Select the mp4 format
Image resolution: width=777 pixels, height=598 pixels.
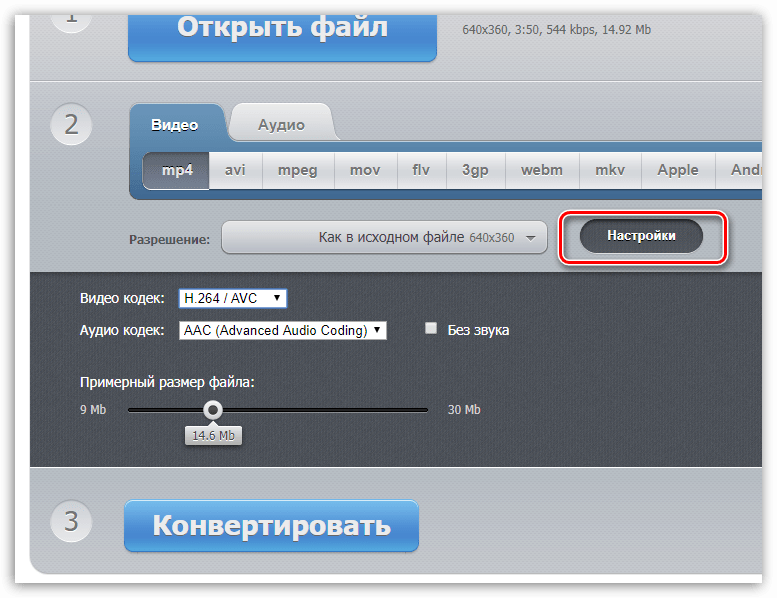click(176, 170)
